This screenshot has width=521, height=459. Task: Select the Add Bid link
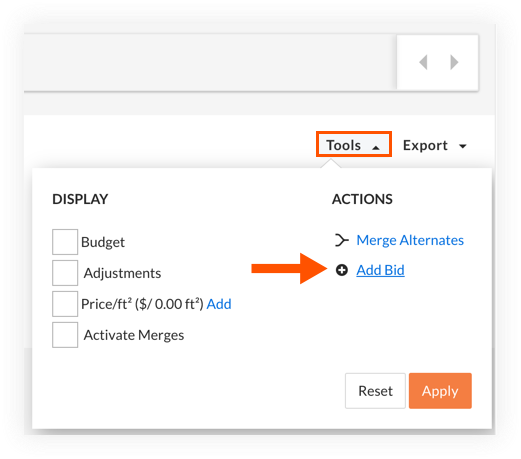(x=380, y=270)
